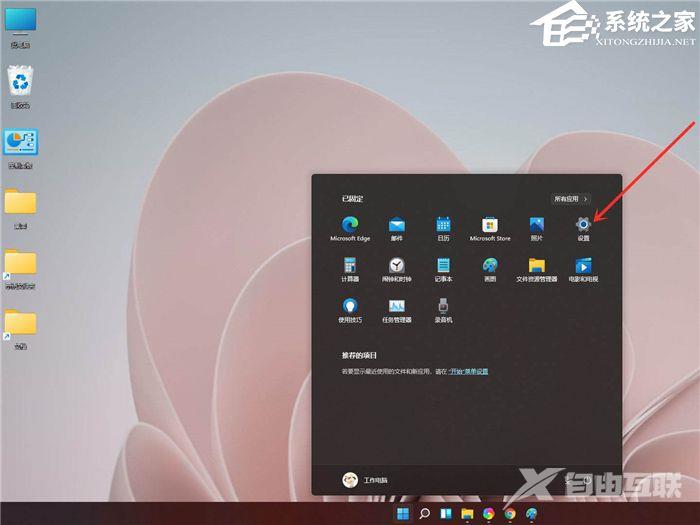
Task: Open Voice Recorder (录音机) app
Action: 443,311
